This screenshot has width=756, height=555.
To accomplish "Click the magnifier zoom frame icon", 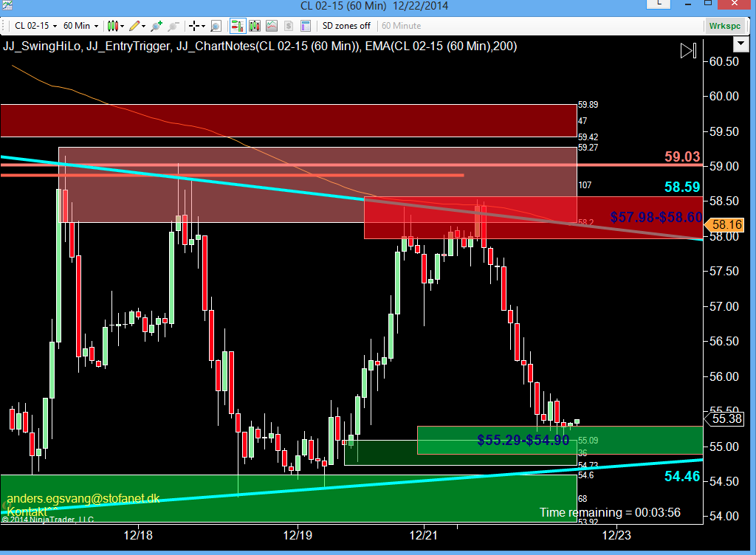I will coord(216,26).
